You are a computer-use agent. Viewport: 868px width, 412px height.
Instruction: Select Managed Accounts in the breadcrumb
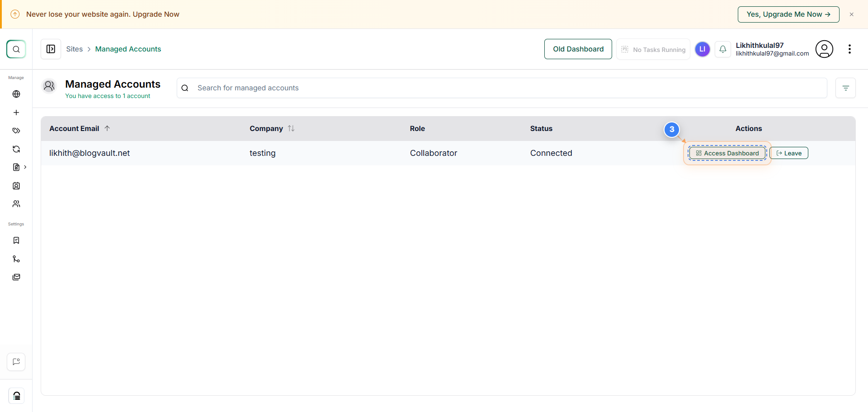tap(128, 49)
